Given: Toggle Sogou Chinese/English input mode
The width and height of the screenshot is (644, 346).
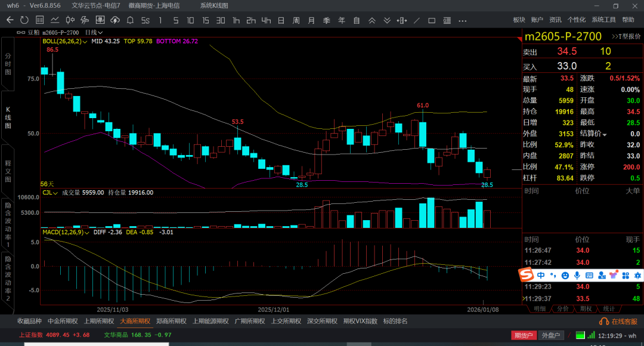Looking at the screenshot, I should click(541, 275).
